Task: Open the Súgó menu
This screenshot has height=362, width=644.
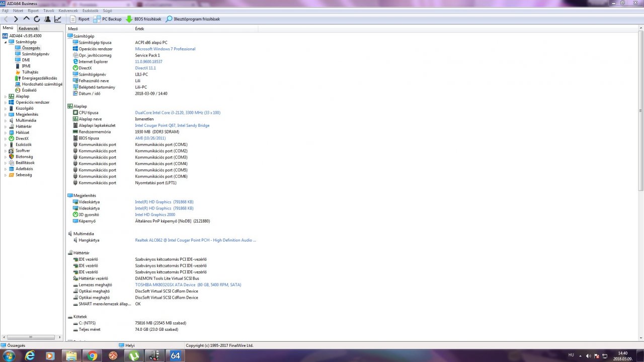Action: (107, 11)
